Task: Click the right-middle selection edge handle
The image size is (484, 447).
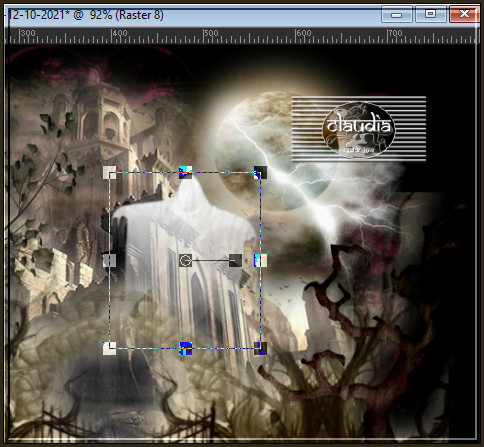Action: click(x=260, y=260)
